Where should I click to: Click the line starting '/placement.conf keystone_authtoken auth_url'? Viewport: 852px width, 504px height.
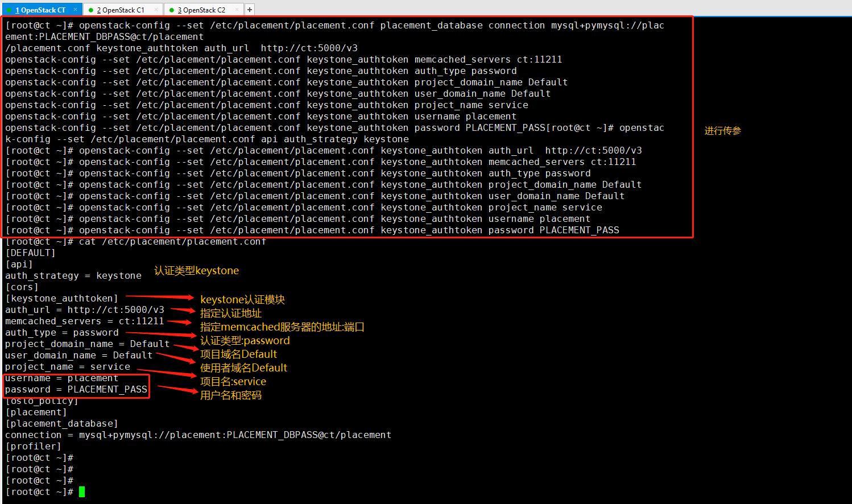(x=181, y=48)
